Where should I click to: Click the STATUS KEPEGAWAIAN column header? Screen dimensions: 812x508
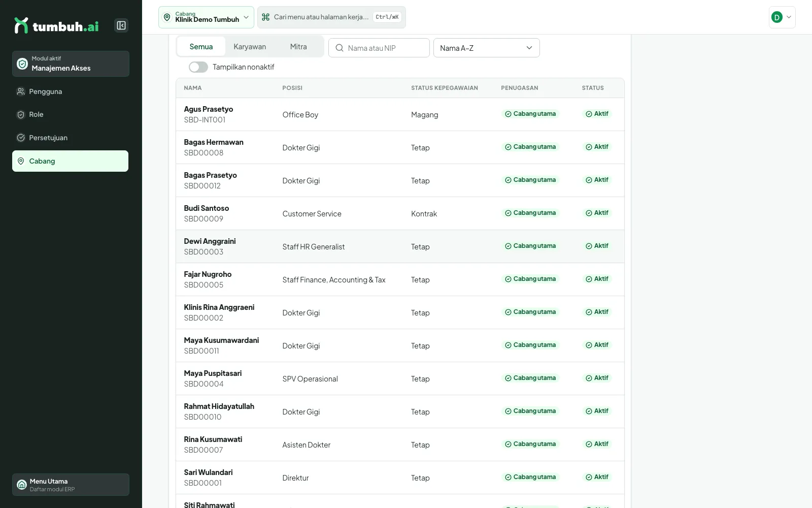pos(445,88)
